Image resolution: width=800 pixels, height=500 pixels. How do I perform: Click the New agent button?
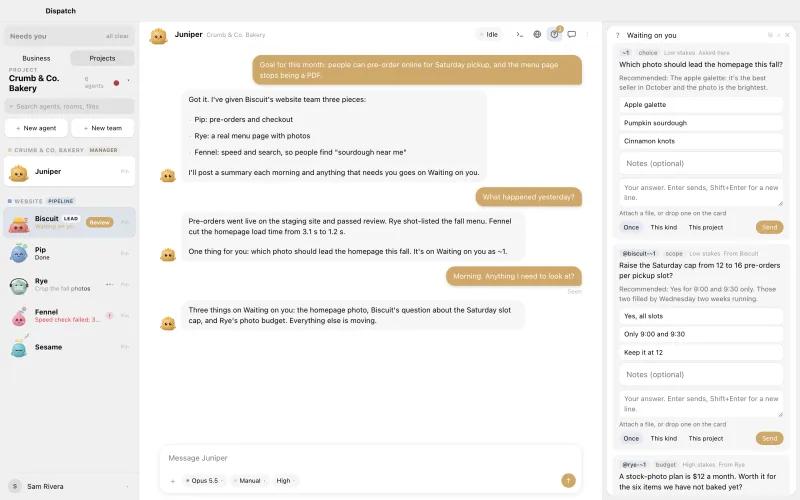point(36,128)
